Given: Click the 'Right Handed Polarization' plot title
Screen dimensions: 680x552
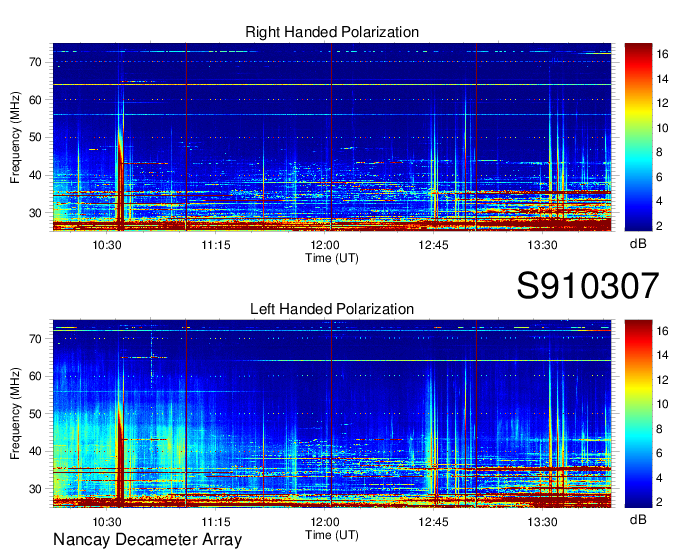Looking at the screenshot, I should click(x=332, y=32).
